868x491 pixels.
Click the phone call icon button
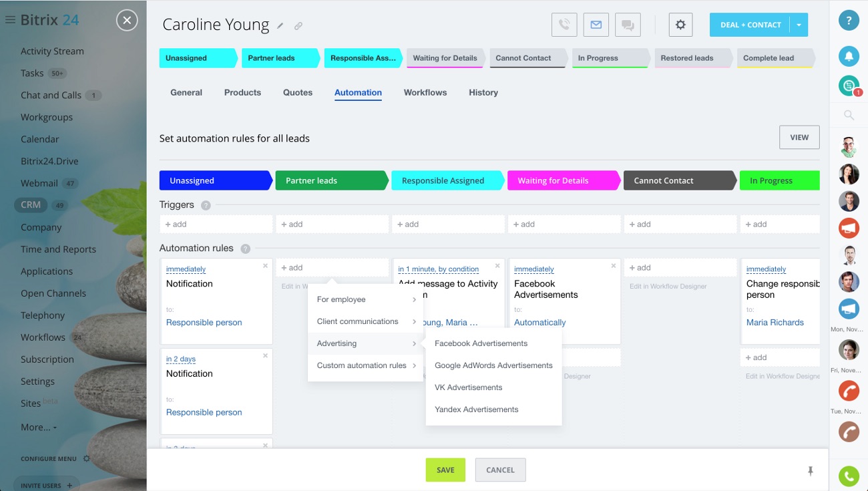564,25
